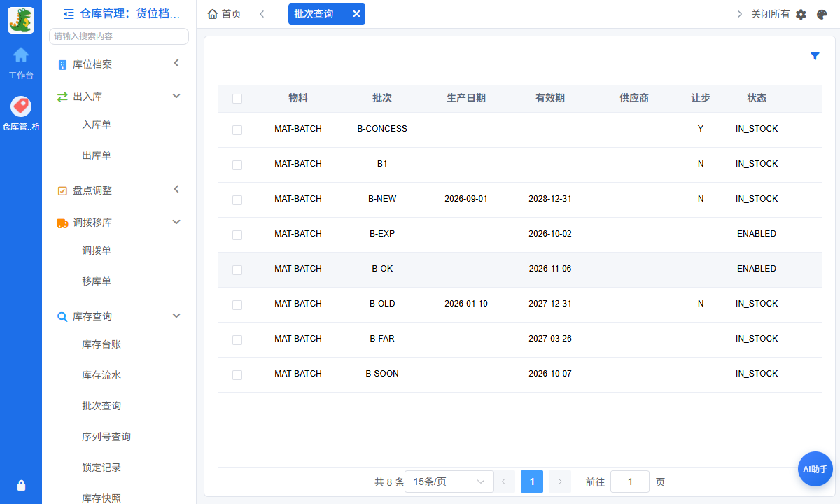Open 锁定记录 menu item
Viewport: 840px width, 504px height.
tap(101, 468)
